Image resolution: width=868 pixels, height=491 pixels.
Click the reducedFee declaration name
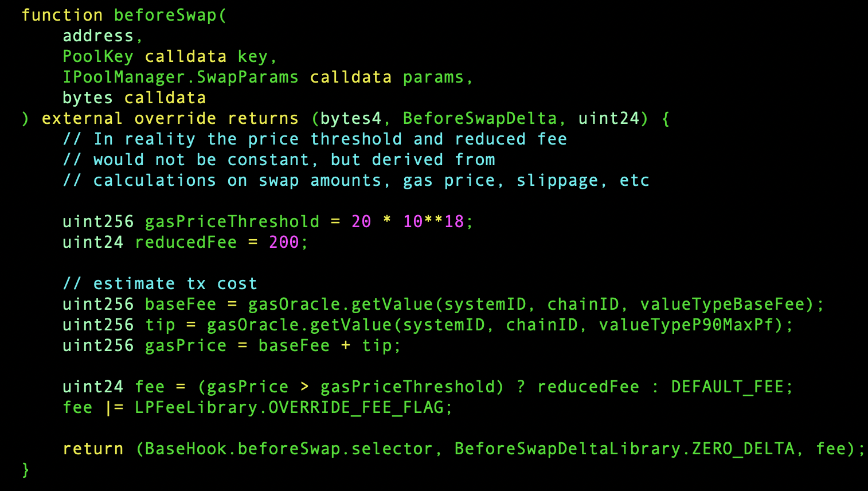pos(186,243)
